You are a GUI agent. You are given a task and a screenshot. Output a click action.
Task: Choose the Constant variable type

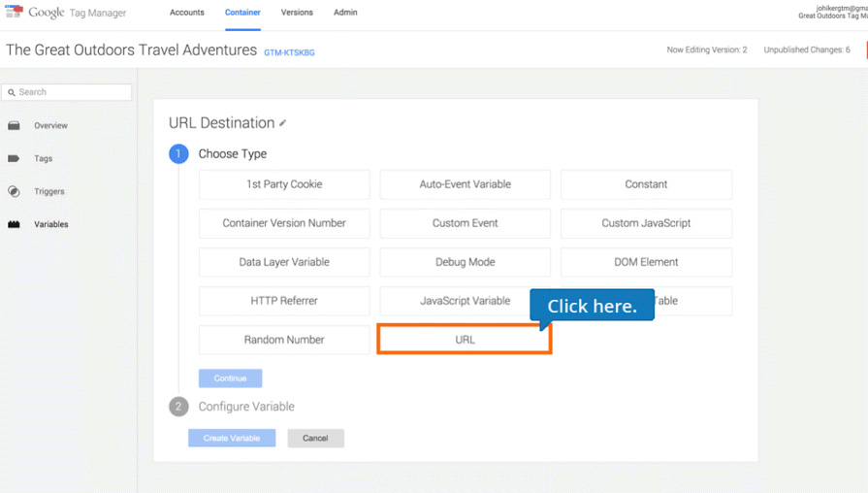pos(646,184)
